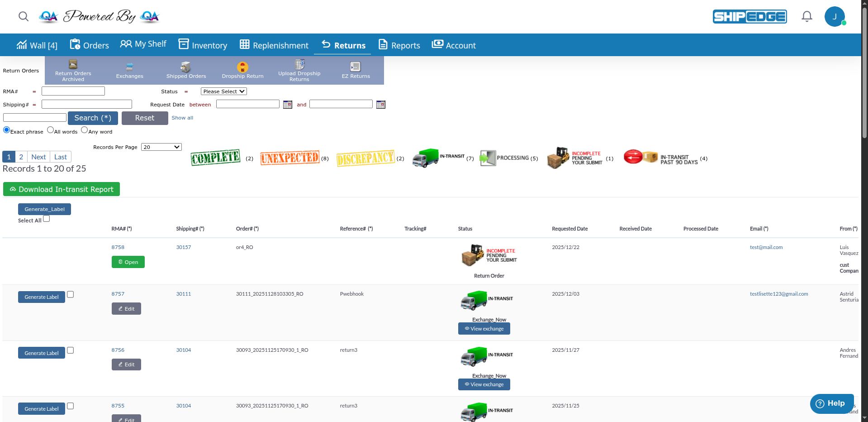Click Download In-transit Report
The height and width of the screenshot is (422, 868).
(x=62, y=189)
